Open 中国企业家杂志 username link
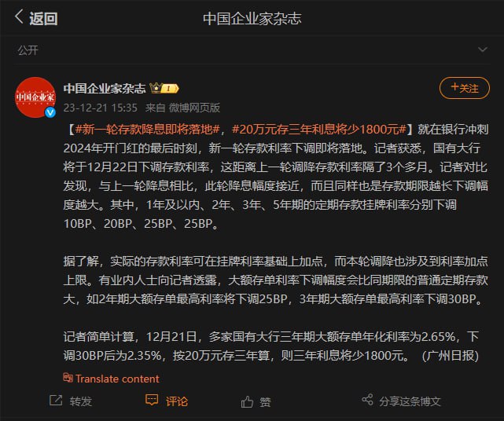The height and width of the screenshot is (421, 504). coord(105,88)
